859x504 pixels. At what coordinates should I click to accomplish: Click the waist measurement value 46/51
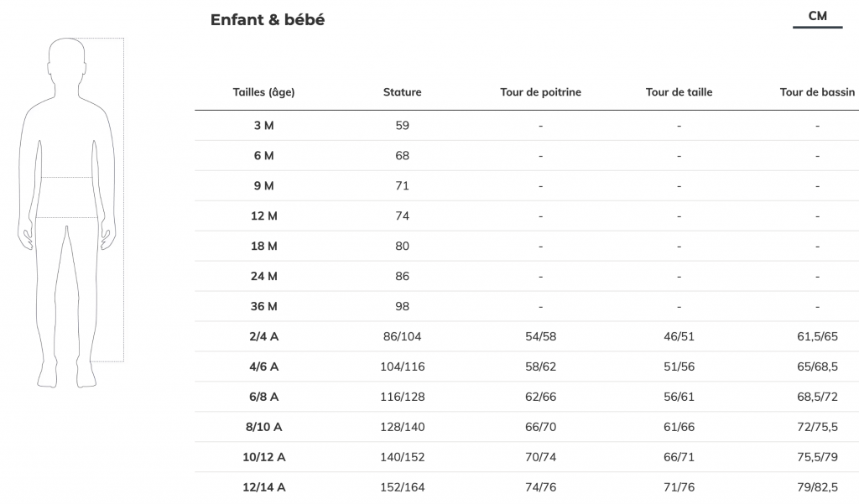click(x=679, y=337)
